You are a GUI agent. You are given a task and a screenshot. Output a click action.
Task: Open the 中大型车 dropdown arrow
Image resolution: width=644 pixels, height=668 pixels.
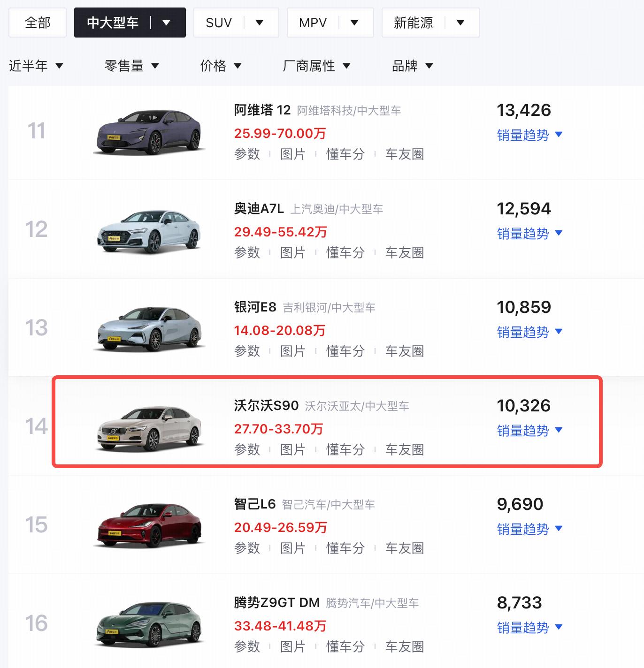[166, 23]
